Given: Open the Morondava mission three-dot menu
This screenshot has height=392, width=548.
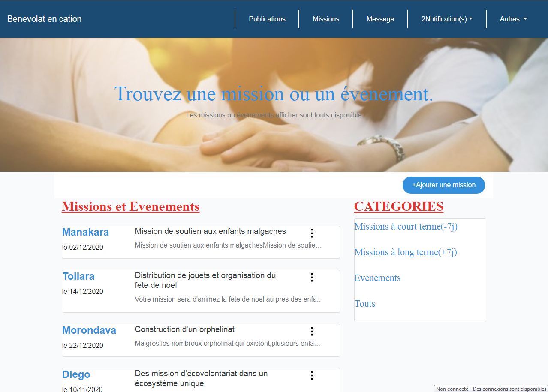Looking at the screenshot, I should [x=312, y=332].
